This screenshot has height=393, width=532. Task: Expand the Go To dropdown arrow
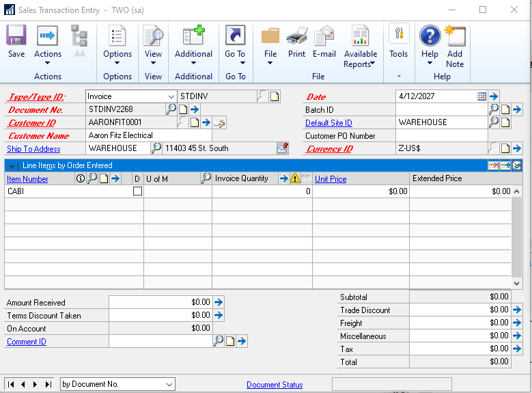tap(242, 63)
